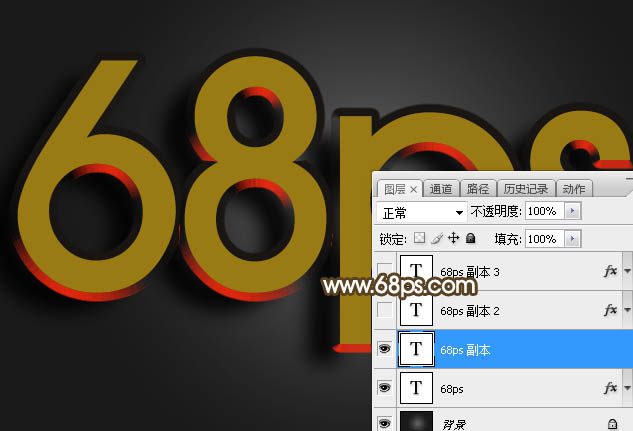The image size is (633, 431).
Task: Expand effects arrow on 68ps 副本 3
Action: click(x=627, y=271)
